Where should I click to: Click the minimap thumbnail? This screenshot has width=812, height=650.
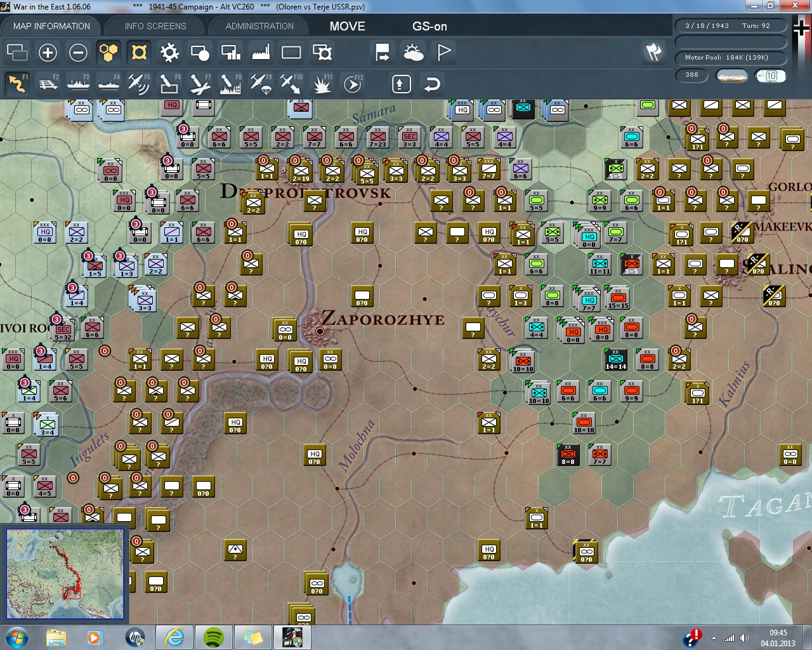click(x=65, y=573)
